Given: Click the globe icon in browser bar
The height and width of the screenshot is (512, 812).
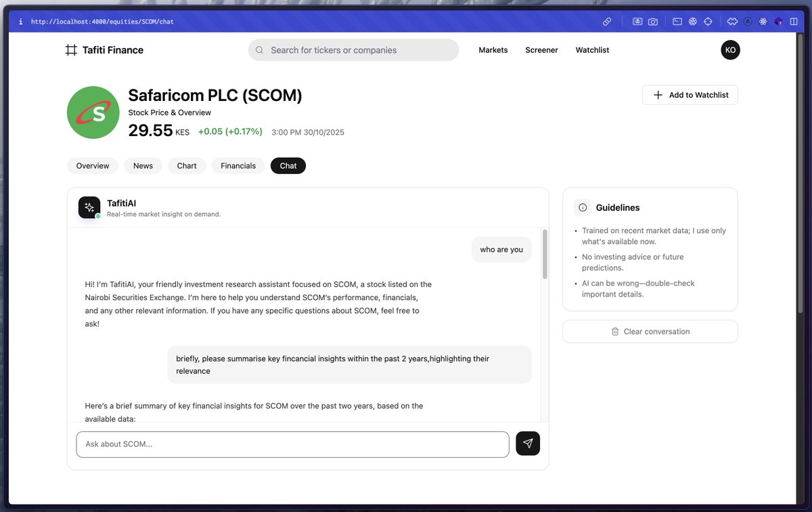Looking at the screenshot, I should (x=693, y=22).
